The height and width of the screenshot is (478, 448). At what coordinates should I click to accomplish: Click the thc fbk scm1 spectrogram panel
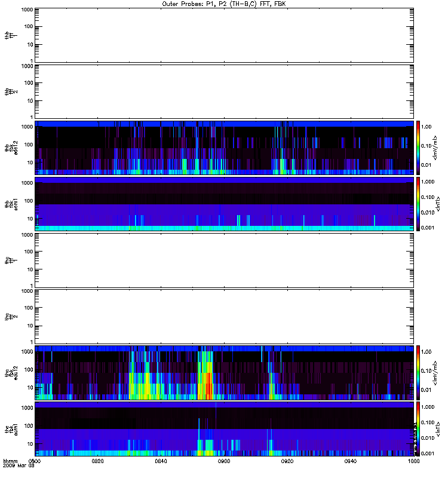click(x=225, y=429)
